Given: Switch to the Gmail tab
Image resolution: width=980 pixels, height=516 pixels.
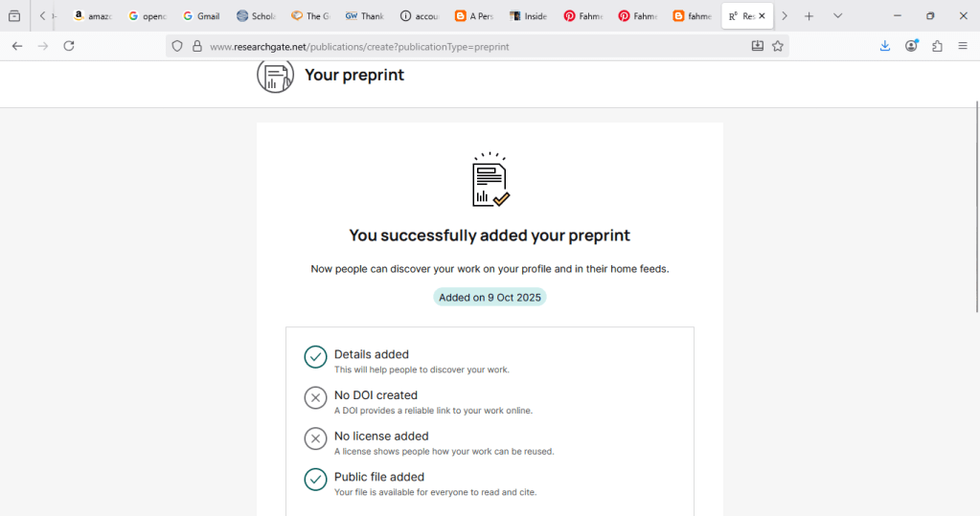Looking at the screenshot, I should coord(201,16).
